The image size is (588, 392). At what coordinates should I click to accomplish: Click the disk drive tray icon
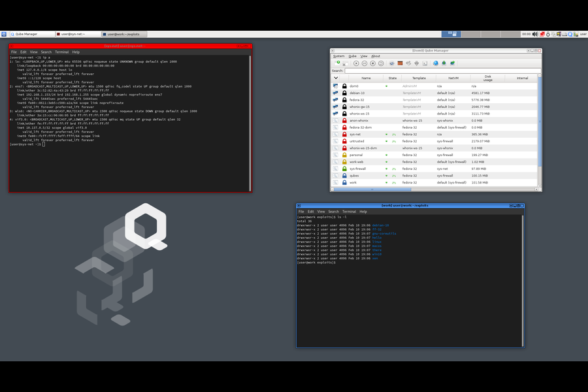click(x=564, y=34)
